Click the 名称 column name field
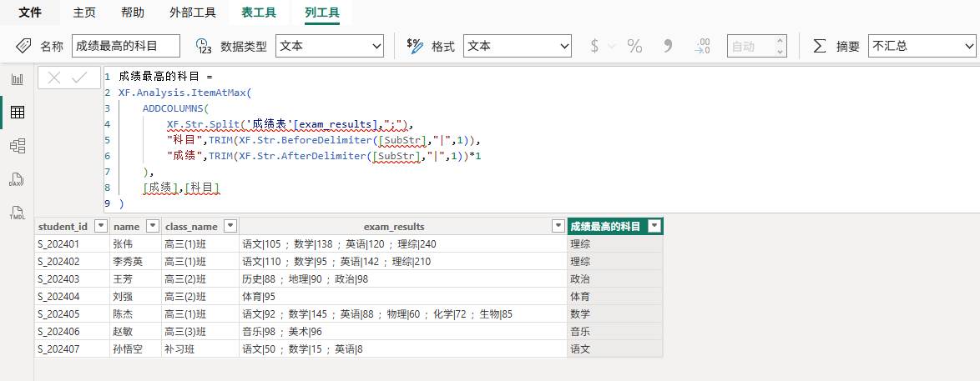980x381 pixels. click(x=126, y=46)
